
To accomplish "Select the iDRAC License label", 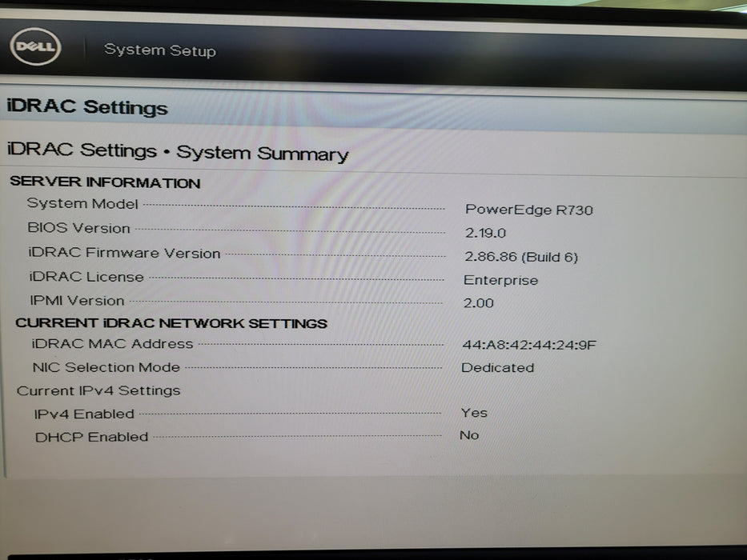I will [86, 277].
